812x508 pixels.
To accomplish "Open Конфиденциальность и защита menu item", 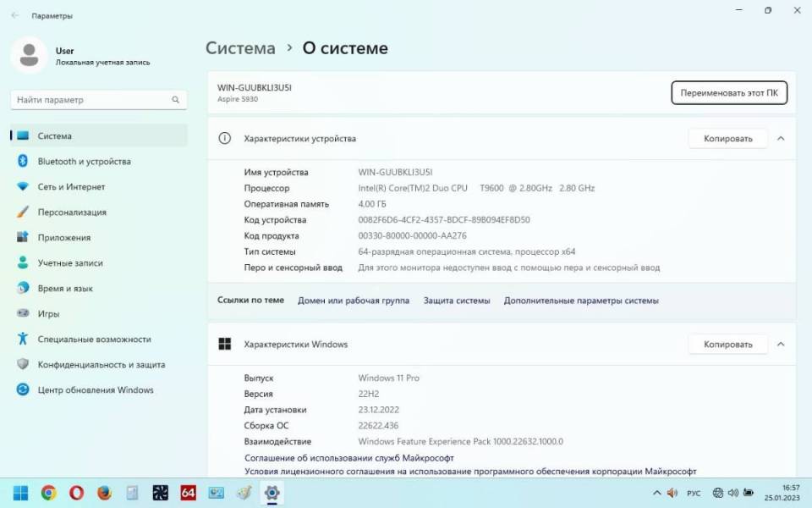I will coord(101,365).
